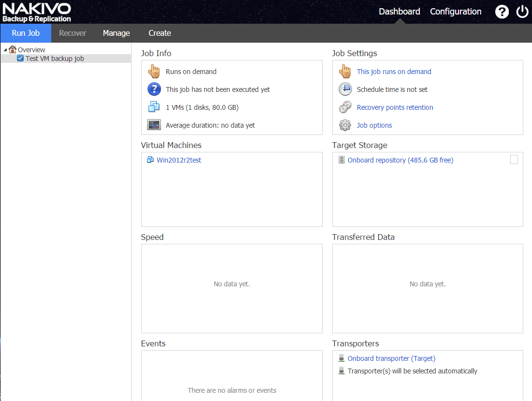Toggle the Test VM backup job checkbox

click(x=20, y=59)
